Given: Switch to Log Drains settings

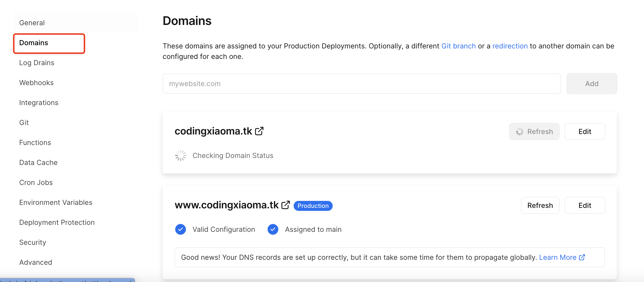Looking at the screenshot, I should (37, 63).
